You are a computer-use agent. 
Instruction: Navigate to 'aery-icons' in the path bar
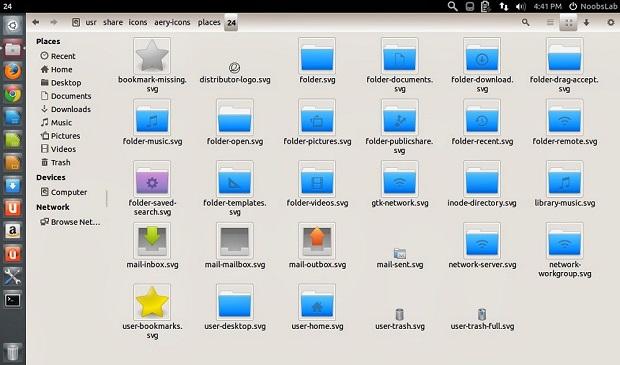pos(172,22)
